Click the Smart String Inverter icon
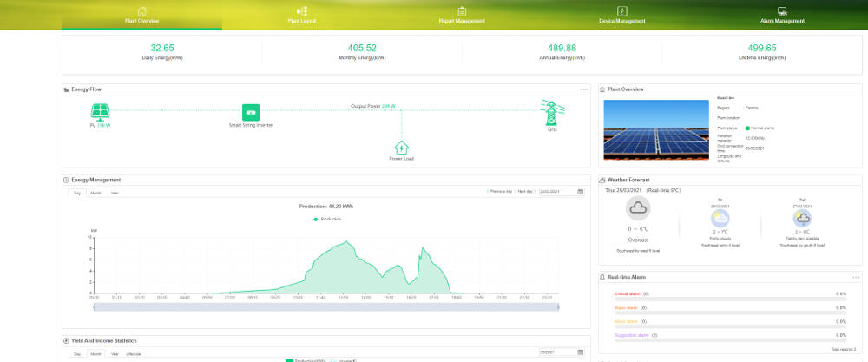The width and height of the screenshot is (868, 362). point(251,112)
